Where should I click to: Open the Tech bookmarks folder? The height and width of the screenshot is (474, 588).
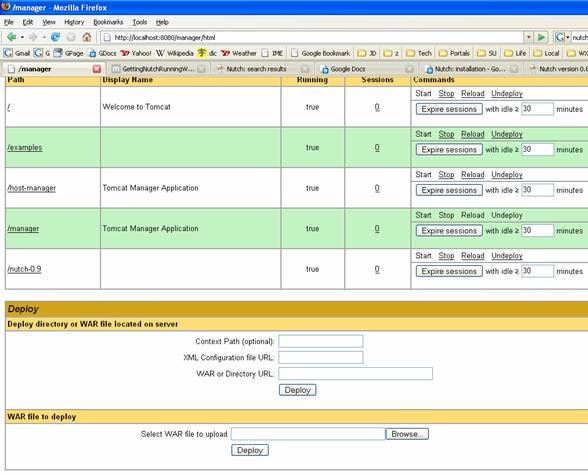pyautogui.click(x=419, y=53)
